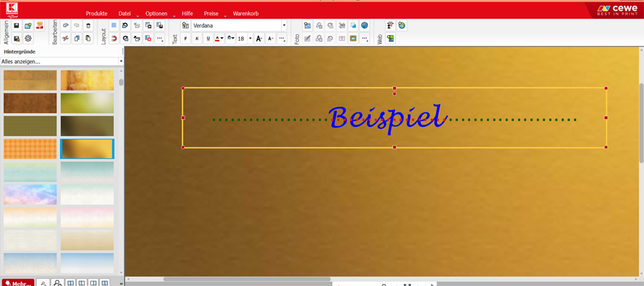Open the text color picker
This screenshot has width=644, height=286.
(x=220, y=39)
